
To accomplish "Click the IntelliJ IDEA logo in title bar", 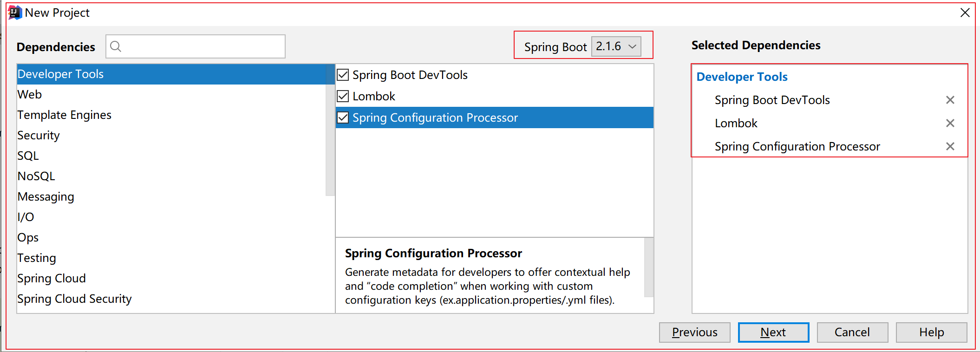I will (15, 13).
